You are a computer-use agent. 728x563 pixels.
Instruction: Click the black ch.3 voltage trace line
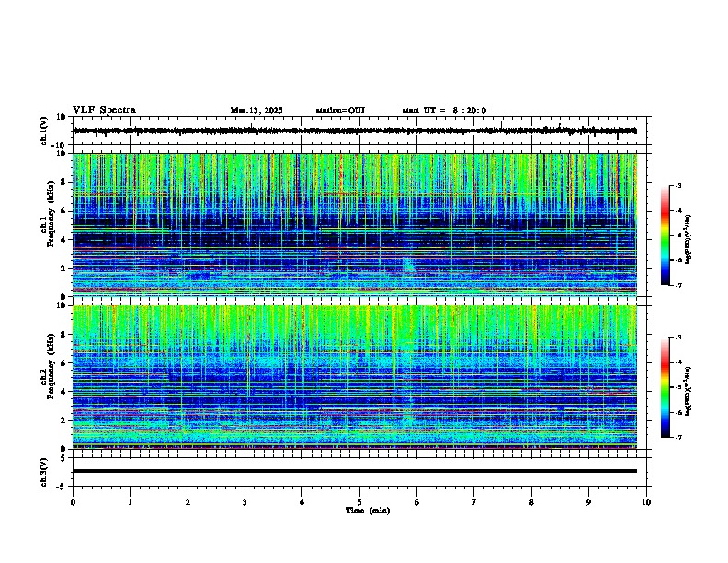pos(355,471)
